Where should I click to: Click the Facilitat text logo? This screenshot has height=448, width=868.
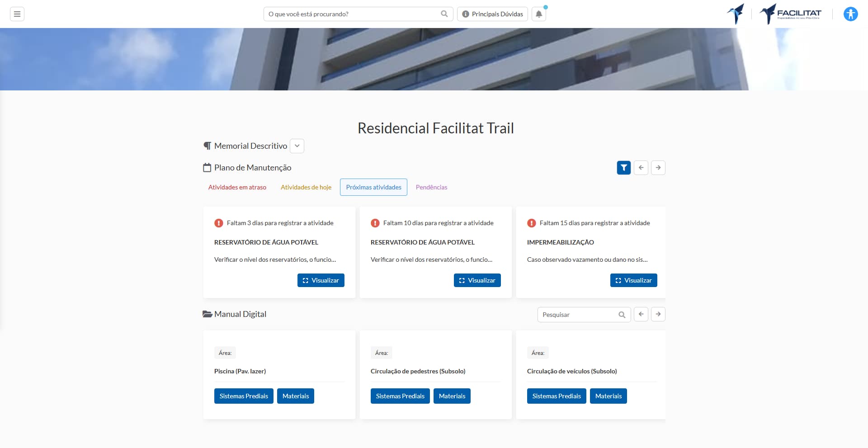click(x=790, y=14)
